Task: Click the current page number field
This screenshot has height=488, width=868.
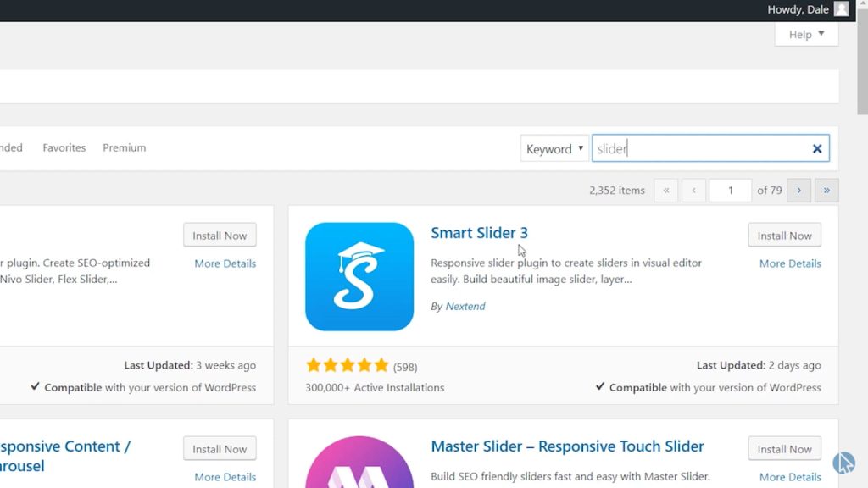Action: pyautogui.click(x=730, y=191)
